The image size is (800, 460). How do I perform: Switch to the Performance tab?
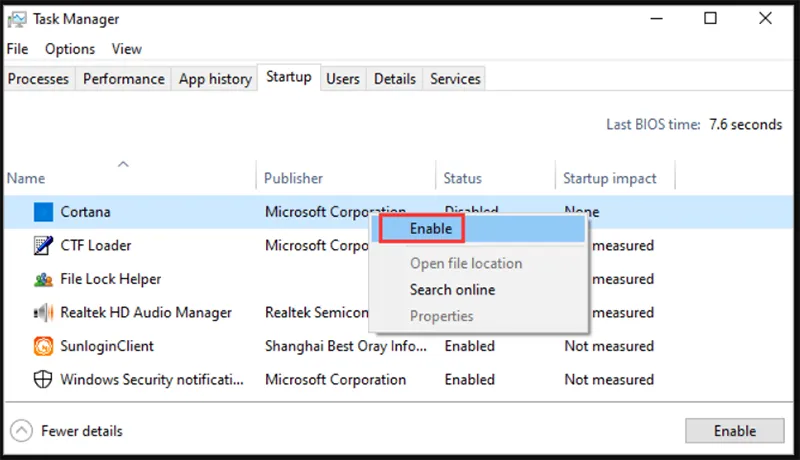click(124, 79)
